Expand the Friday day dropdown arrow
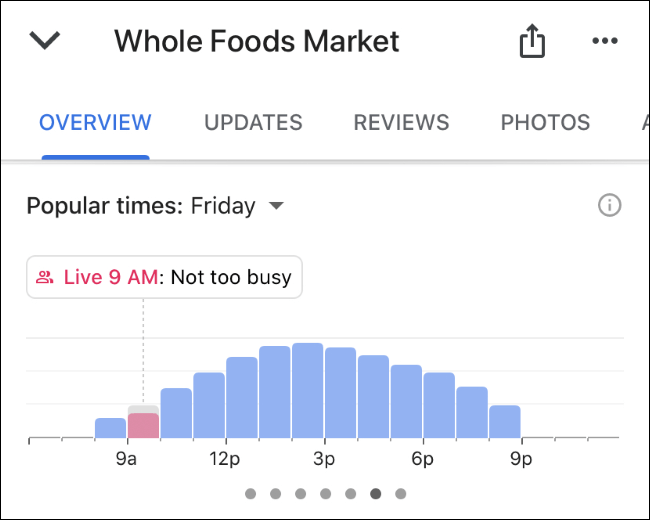The image size is (650, 520). [x=276, y=205]
